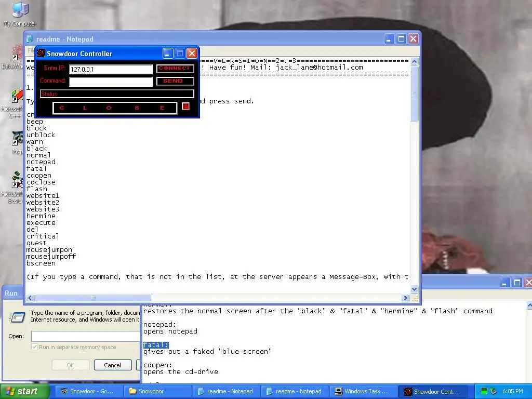Click the taskbar clock showing 6:05 PM
Viewport: 532px width, 399px height.
click(513, 391)
